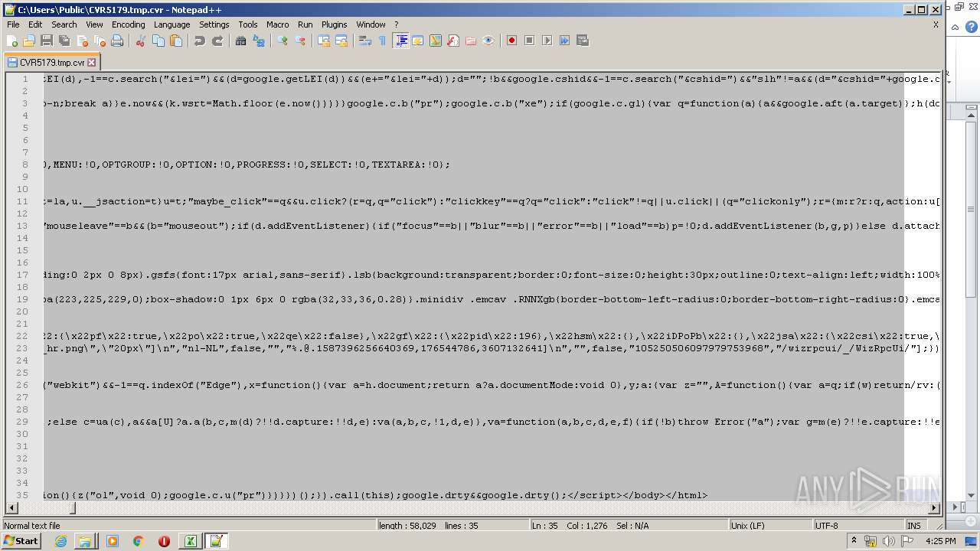Screen dimensions: 980x551
Task: Toggle word wrap
Action: [x=365, y=41]
